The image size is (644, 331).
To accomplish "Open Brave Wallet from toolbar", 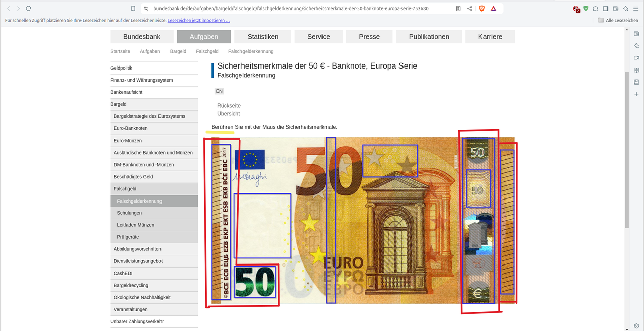I will click(616, 9).
